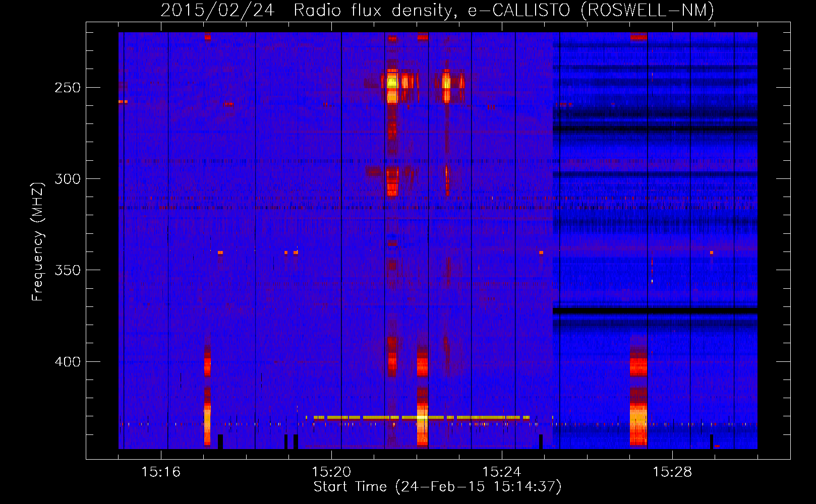Click the 'Start Time' x-axis label
Screen dimensions: 816x504
tap(437, 486)
